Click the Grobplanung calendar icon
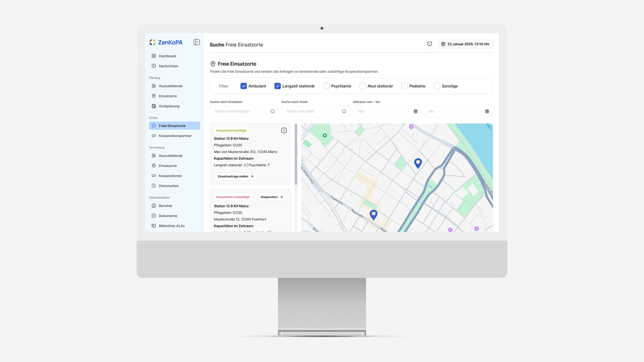Image resolution: width=644 pixels, height=362 pixels. (x=154, y=106)
